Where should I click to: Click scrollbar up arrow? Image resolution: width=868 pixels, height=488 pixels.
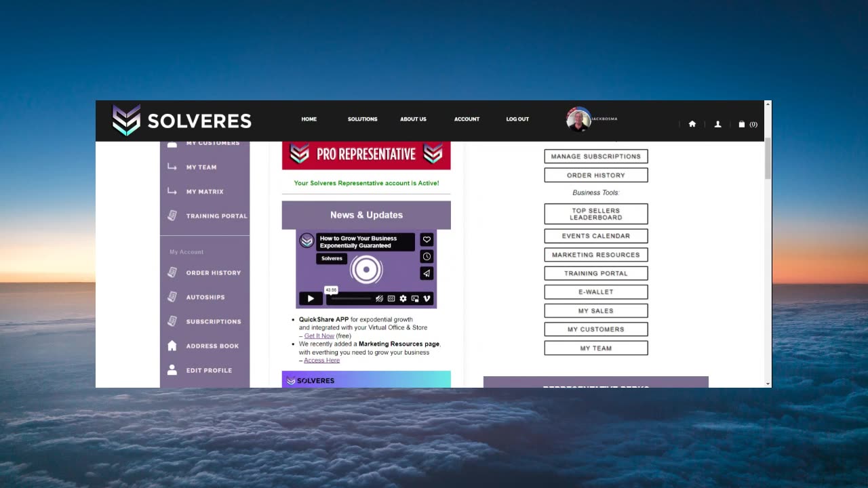pos(768,104)
